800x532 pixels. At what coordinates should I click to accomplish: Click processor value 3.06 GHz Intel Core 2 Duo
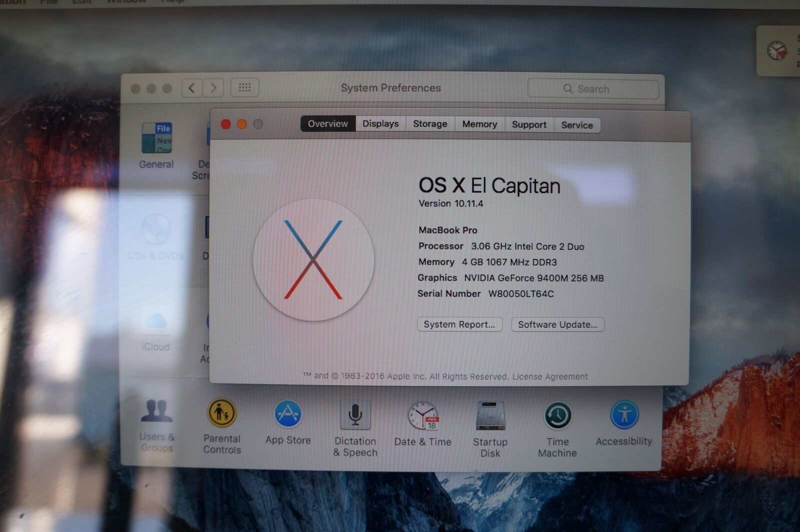[527, 246]
